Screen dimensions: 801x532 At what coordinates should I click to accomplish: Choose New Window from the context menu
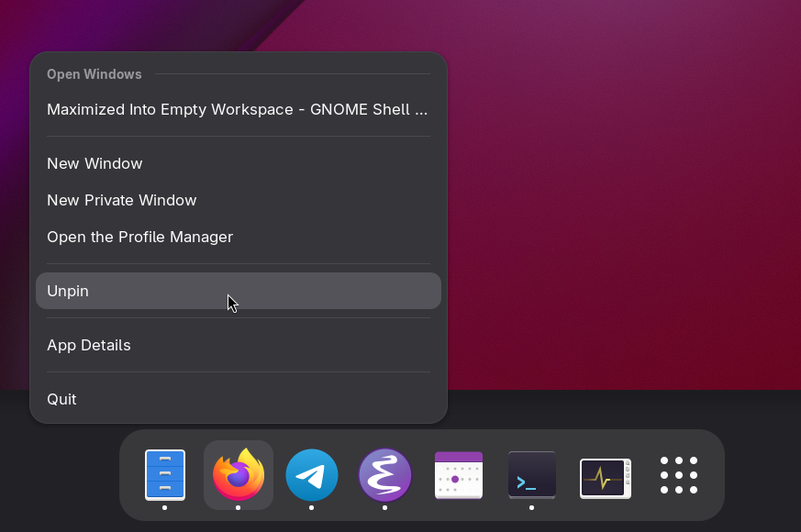(95, 163)
